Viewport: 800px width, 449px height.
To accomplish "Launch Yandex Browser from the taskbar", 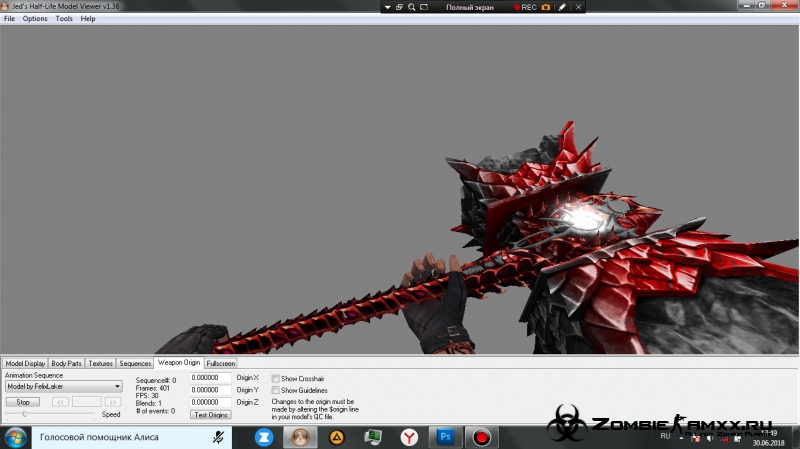I will pos(409,438).
